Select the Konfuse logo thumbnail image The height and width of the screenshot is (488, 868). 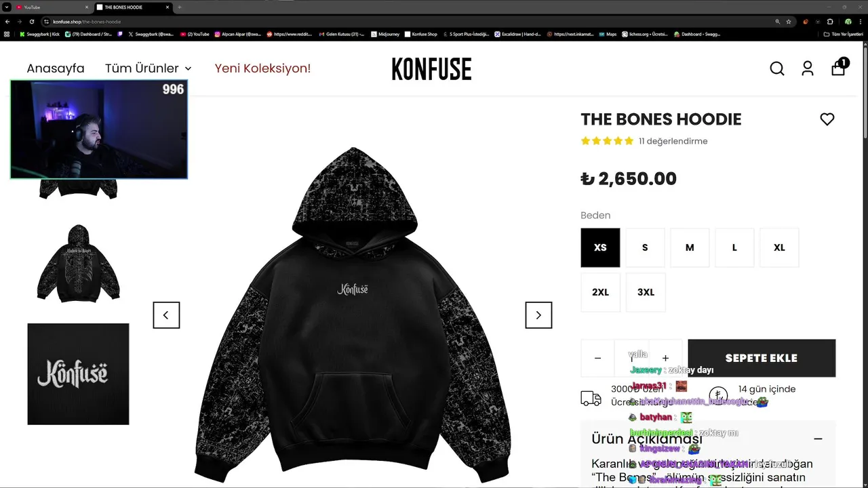[x=78, y=374]
